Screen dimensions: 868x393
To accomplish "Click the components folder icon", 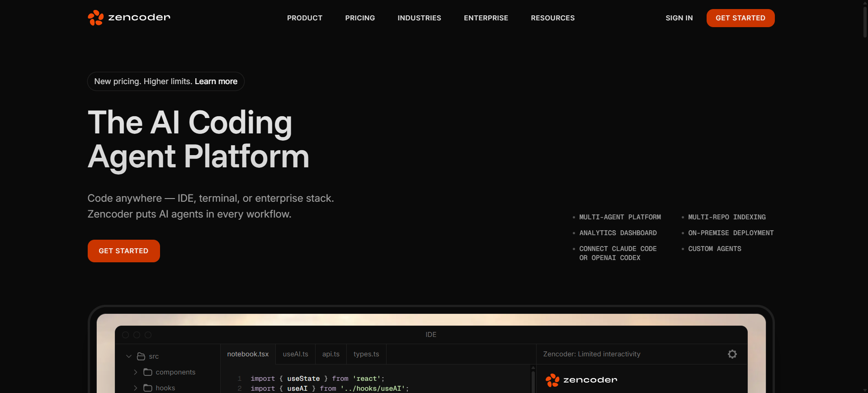I will [x=148, y=372].
